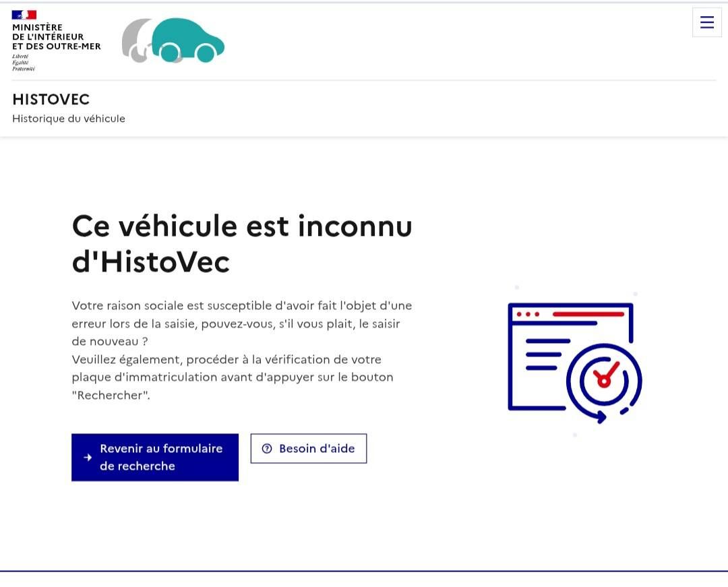Screen dimensions: 728x587
Task: Click the browser window illustration
Action: coord(571,357)
